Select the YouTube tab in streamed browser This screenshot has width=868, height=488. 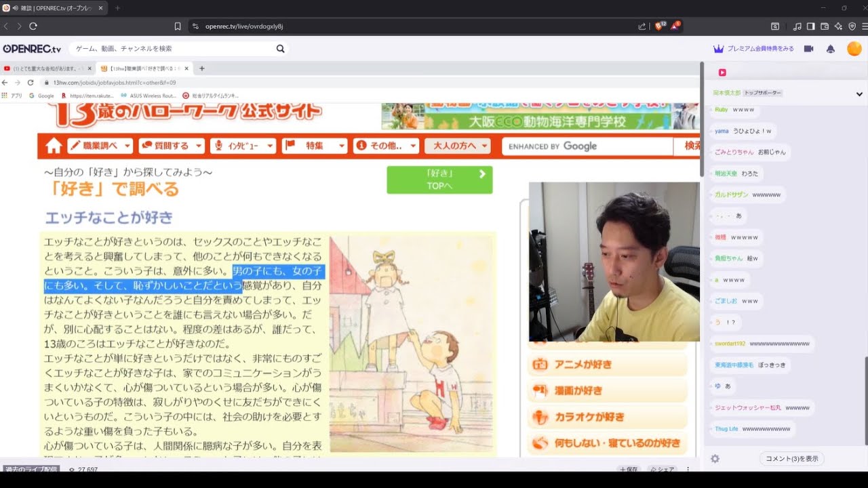point(47,68)
